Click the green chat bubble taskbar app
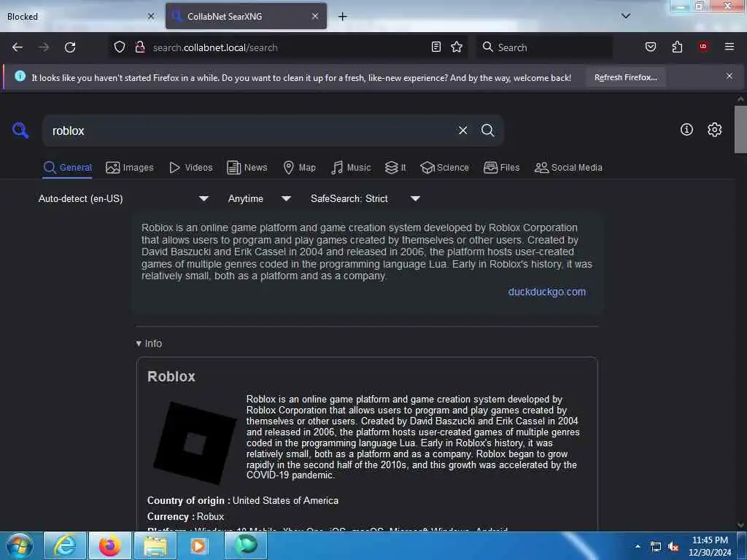The image size is (747, 560). (x=246, y=545)
